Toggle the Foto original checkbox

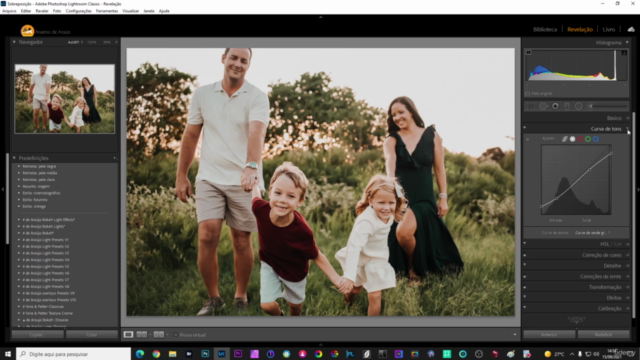point(527,93)
